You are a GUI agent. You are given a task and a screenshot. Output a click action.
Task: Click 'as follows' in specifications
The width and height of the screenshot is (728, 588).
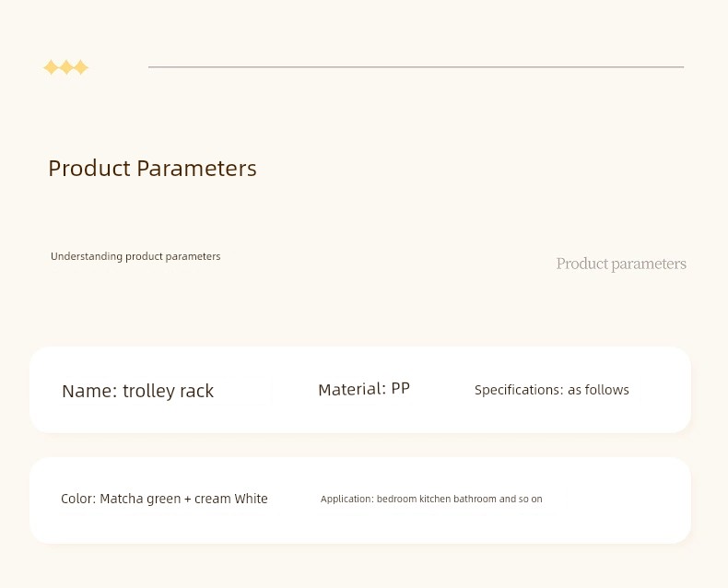click(598, 390)
